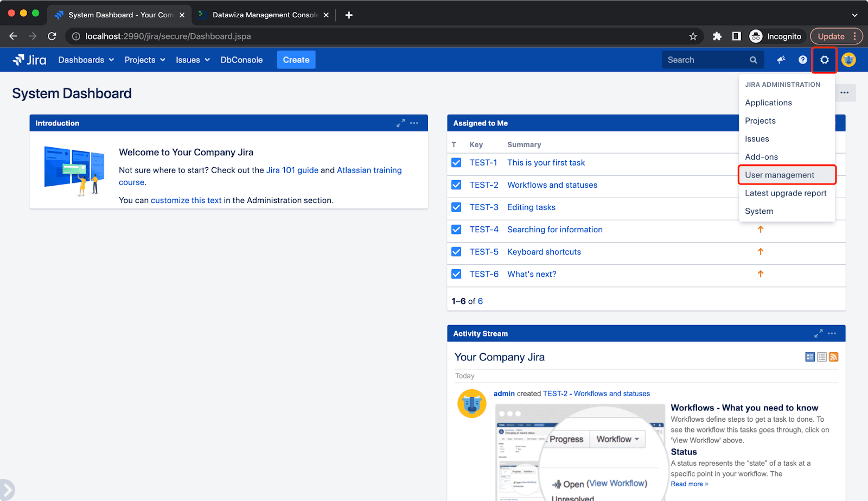Select Latest upgrade report menu entry
Screen dimensions: 868x501
tap(787, 193)
